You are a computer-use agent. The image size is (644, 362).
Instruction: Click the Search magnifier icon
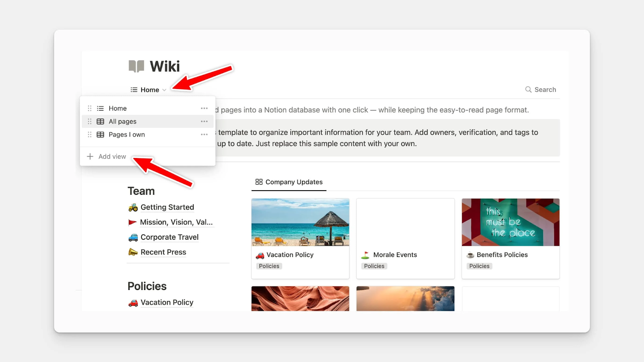tap(528, 90)
